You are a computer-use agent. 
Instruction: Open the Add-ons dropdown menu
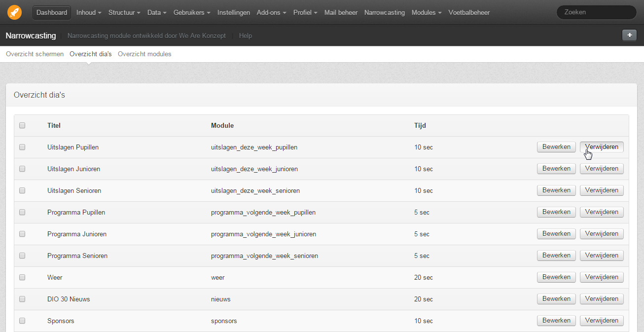click(271, 12)
